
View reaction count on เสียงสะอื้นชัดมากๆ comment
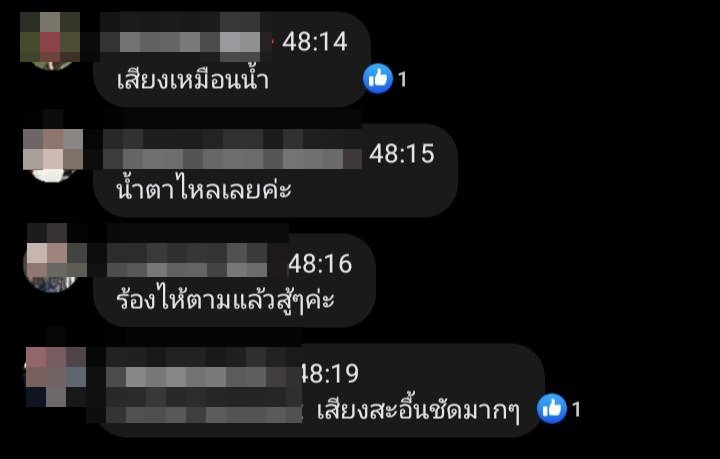click(576, 409)
